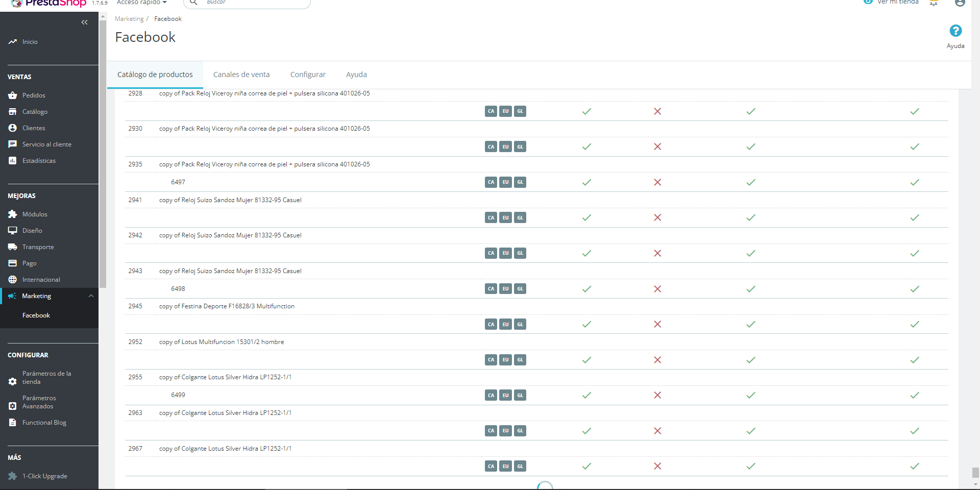Go to Estadísticas page
Screen dimensions: 980x490
[39, 161]
